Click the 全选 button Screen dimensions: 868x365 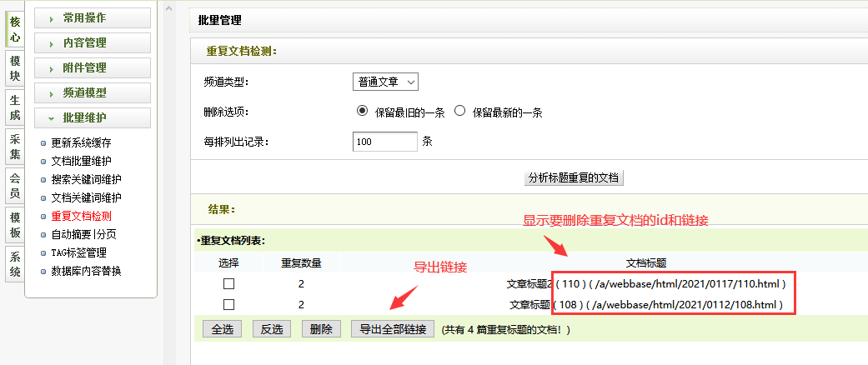click(x=222, y=329)
